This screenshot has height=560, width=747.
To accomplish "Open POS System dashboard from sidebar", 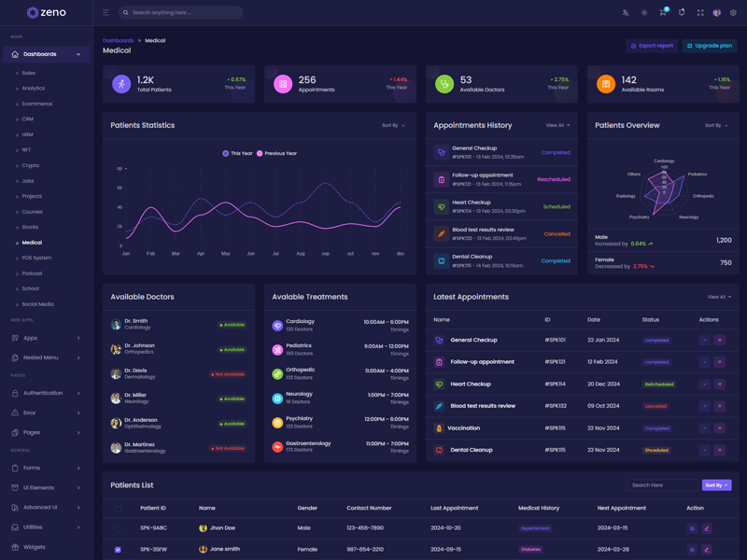I will coord(36,258).
